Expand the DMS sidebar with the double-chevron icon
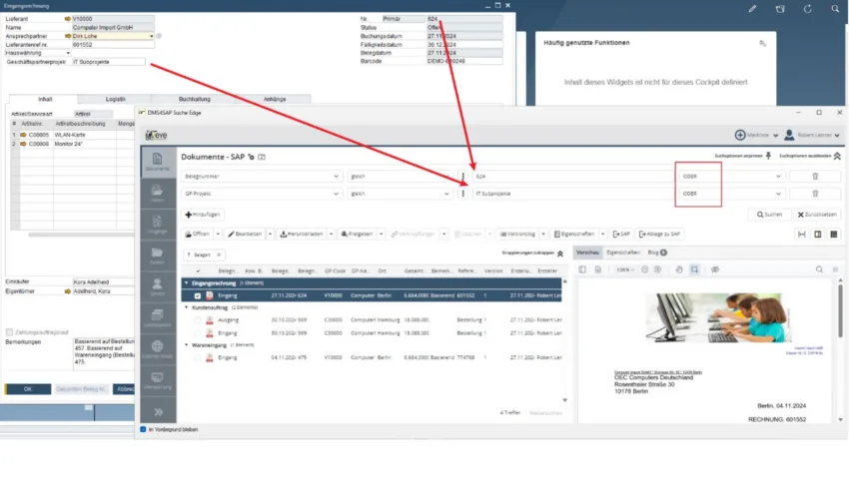Viewport: 849px width, 504px height. [x=158, y=412]
